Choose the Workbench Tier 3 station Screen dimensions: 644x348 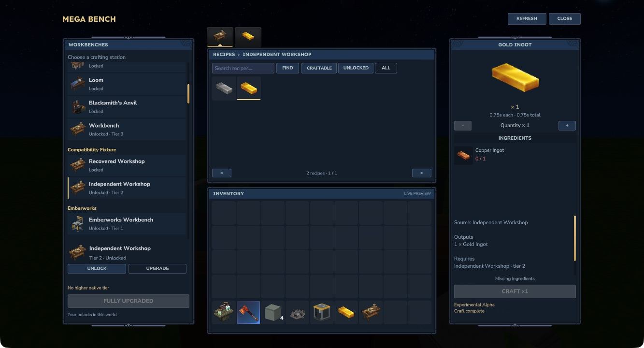(x=127, y=130)
